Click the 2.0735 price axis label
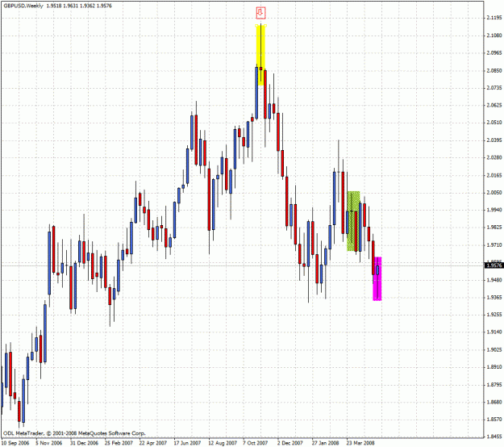This screenshot has width=504, height=447. point(494,88)
